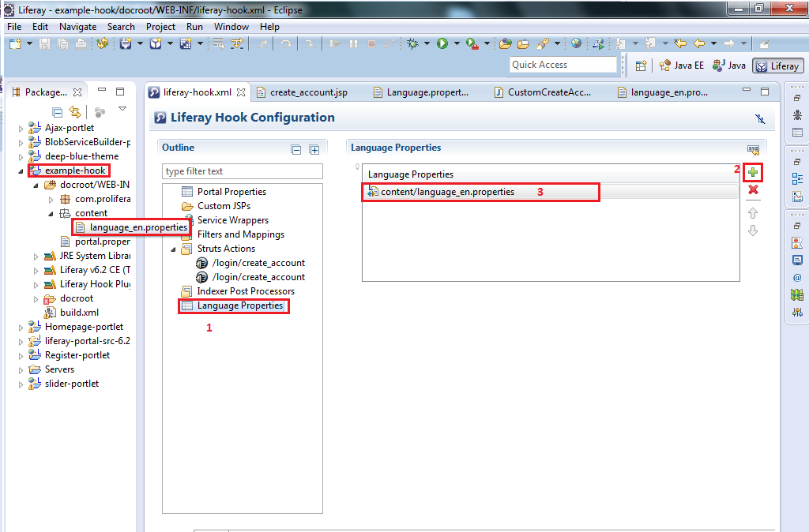Launch the Debug tool from the toolbar
This screenshot has height=532, width=809.
pos(412,44)
